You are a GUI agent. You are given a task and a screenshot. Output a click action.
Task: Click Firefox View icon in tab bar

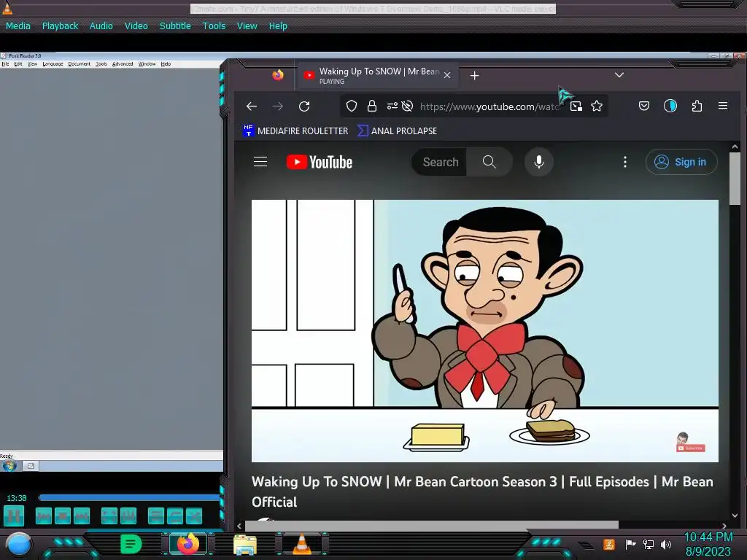pos(278,75)
